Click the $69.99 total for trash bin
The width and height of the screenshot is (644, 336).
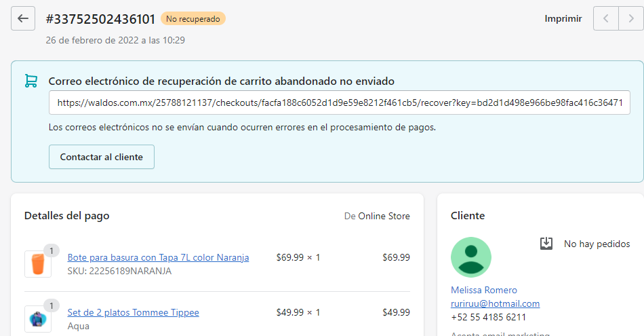396,257
